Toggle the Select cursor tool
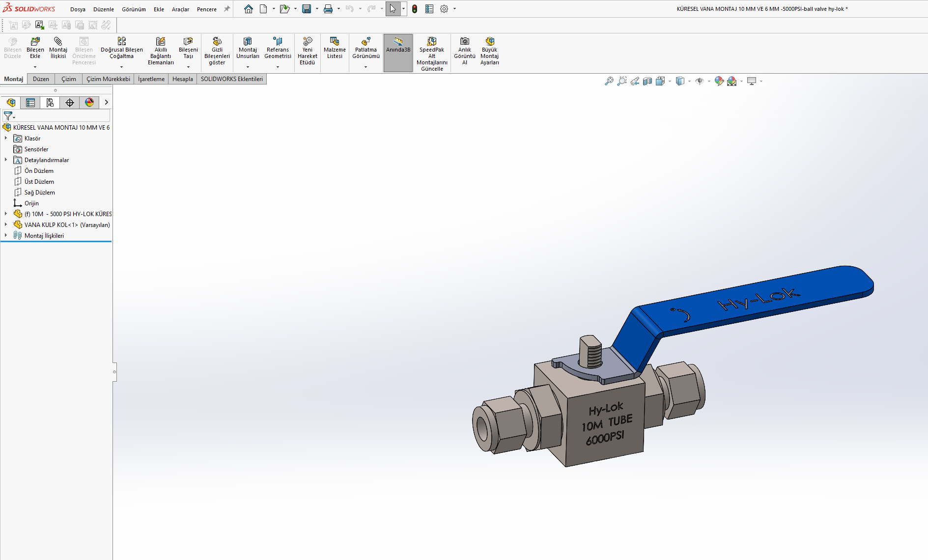The height and width of the screenshot is (560, 928). coord(393,9)
